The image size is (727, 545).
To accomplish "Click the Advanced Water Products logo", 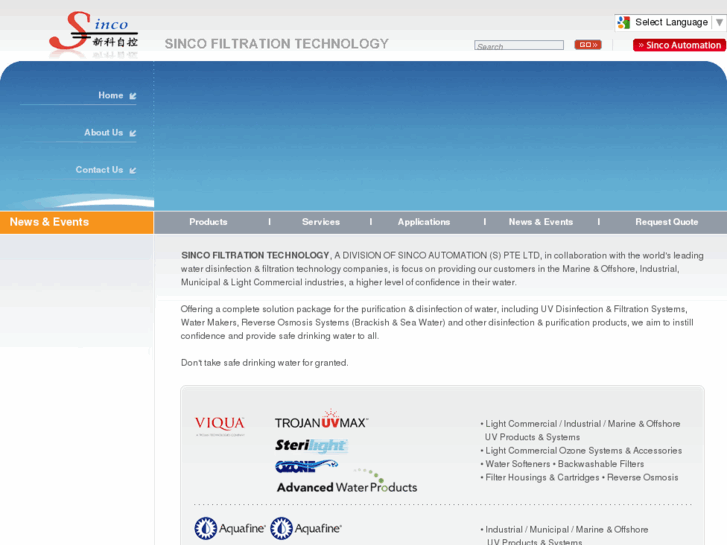I will click(347, 483).
